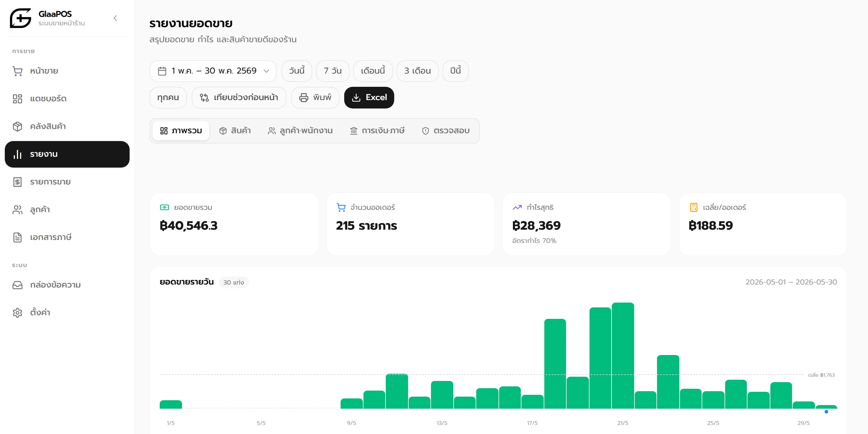Click the พิมพ์ print button
The width and height of the screenshot is (868, 434).
tap(315, 98)
